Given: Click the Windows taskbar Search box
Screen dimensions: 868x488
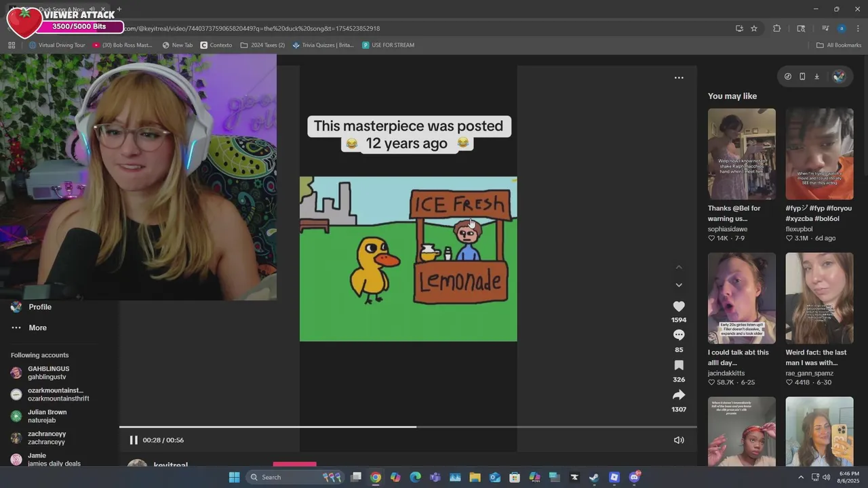Looking at the screenshot, I should click(x=294, y=477).
